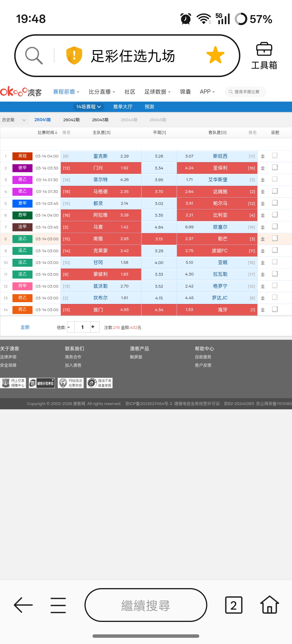Open the 工具箱 toolbox
This screenshot has width=292, height=644.
pyautogui.click(x=264, y=56)
